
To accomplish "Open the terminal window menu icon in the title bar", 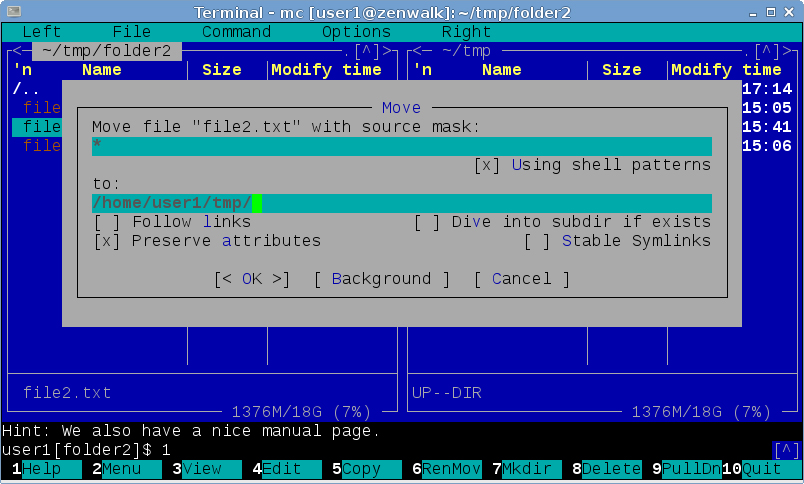I will tap(13, 10).
